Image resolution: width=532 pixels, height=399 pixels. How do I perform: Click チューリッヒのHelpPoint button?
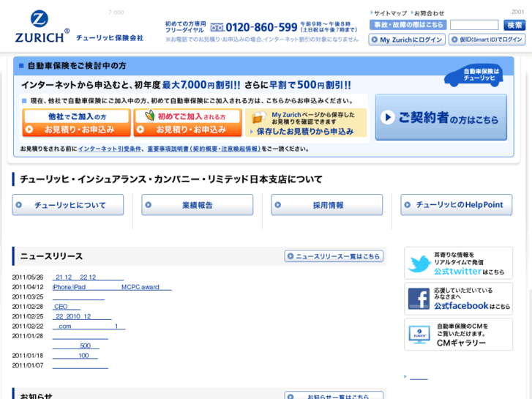(457, 205)
